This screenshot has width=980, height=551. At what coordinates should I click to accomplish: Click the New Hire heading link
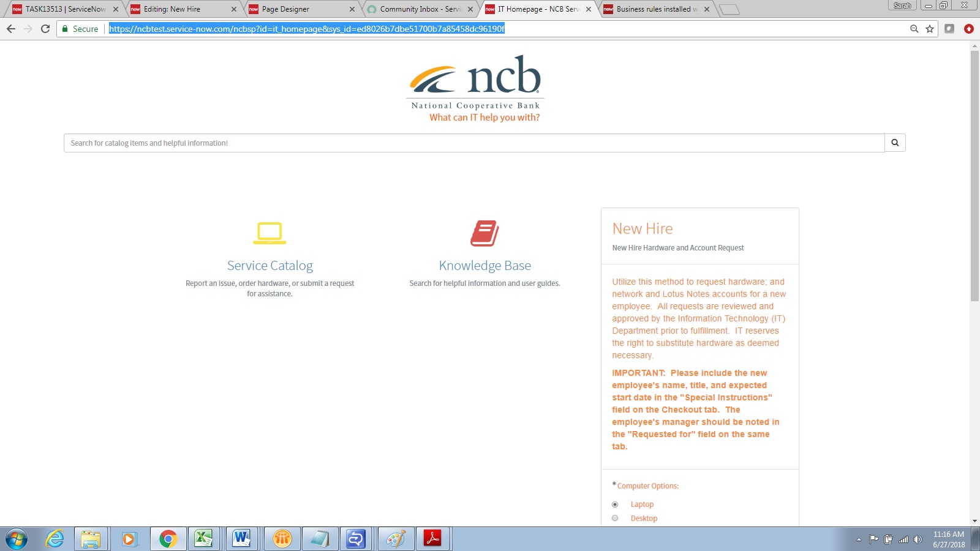[x=643, y=228]
